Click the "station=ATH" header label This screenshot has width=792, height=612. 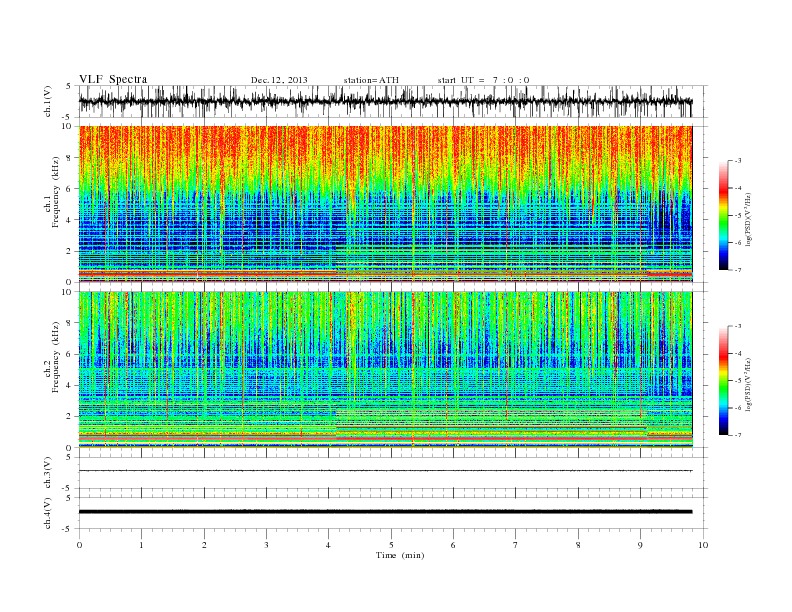(x=371, y=80)
